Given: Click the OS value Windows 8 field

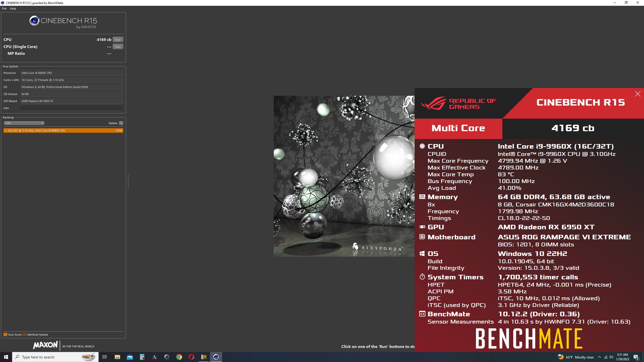Looking at the screenshot, I should coord(72,87).
